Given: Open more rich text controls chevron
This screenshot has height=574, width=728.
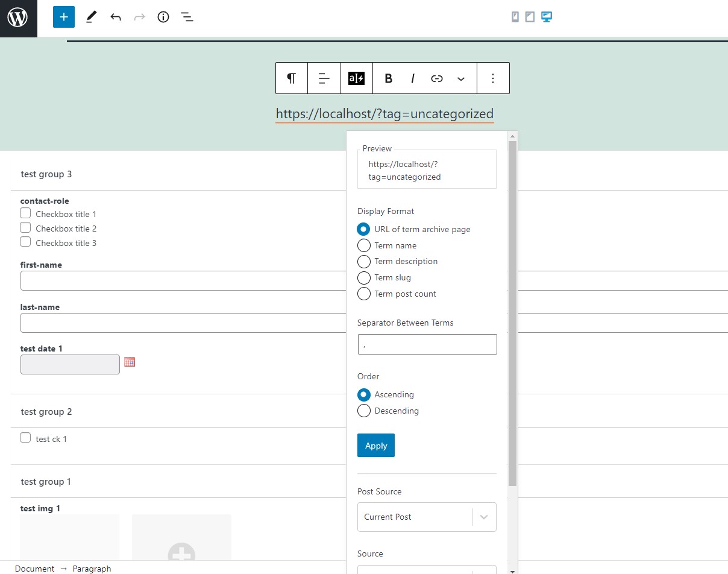Looking at the screenshot, I should pos(461,78).
